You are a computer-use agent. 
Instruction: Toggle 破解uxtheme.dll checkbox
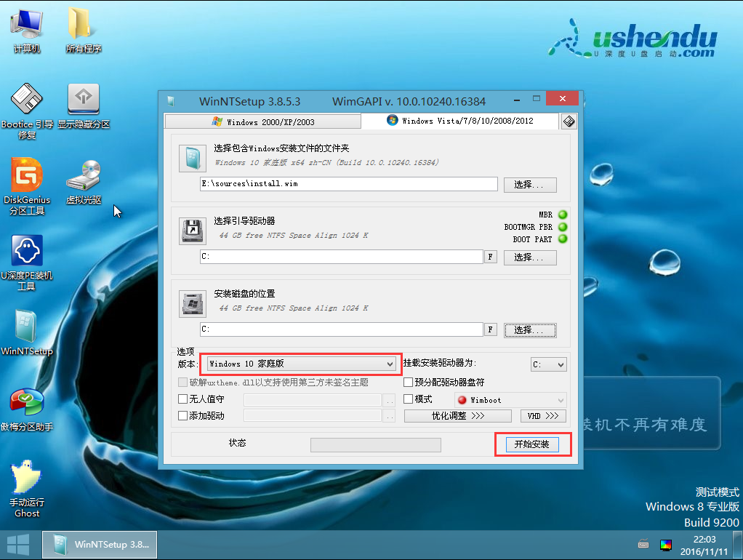coord(182,383)
